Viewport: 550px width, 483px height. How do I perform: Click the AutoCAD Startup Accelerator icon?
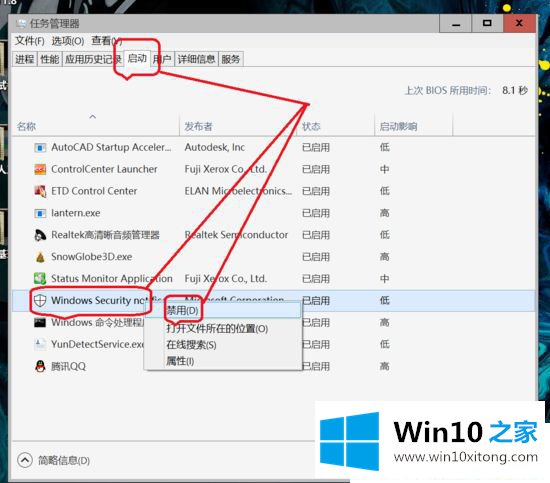(40, 148)
